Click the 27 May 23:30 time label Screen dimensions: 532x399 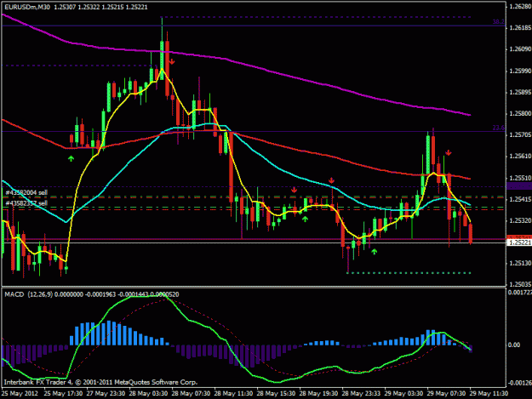[x=106, y=393]
